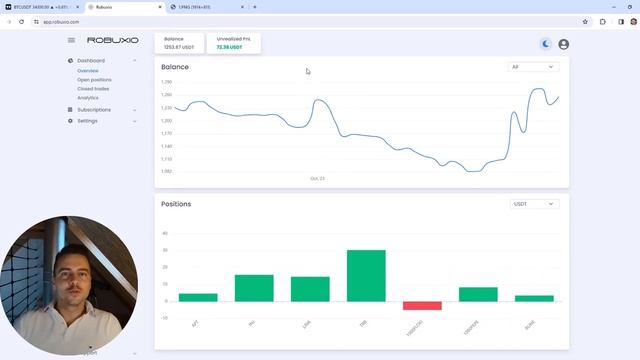Open the hamburger sidebar menu
640x360 pixels.
click(71, 40)
